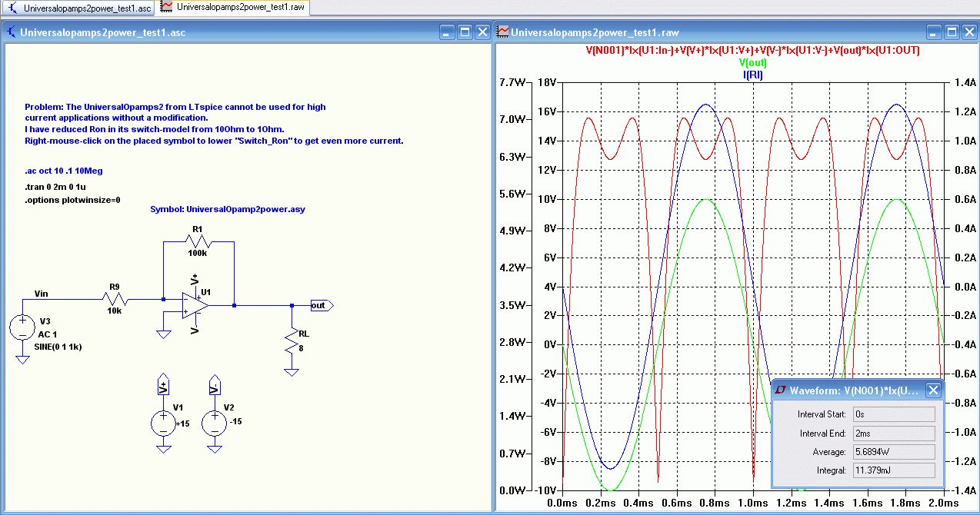The image size is (980, 515).
Task: Click the blue I(Rl) trace label
Action: click(752, 75)
